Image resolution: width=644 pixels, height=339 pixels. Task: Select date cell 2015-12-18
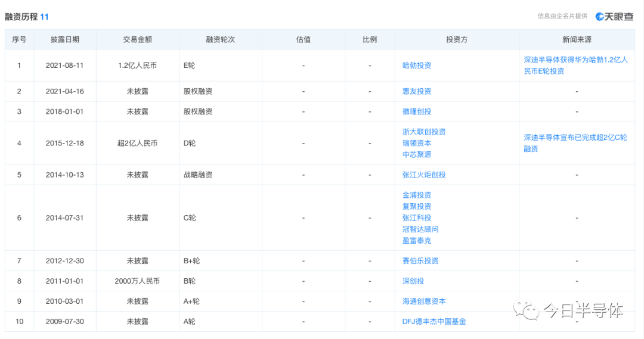tap(64, 143)
